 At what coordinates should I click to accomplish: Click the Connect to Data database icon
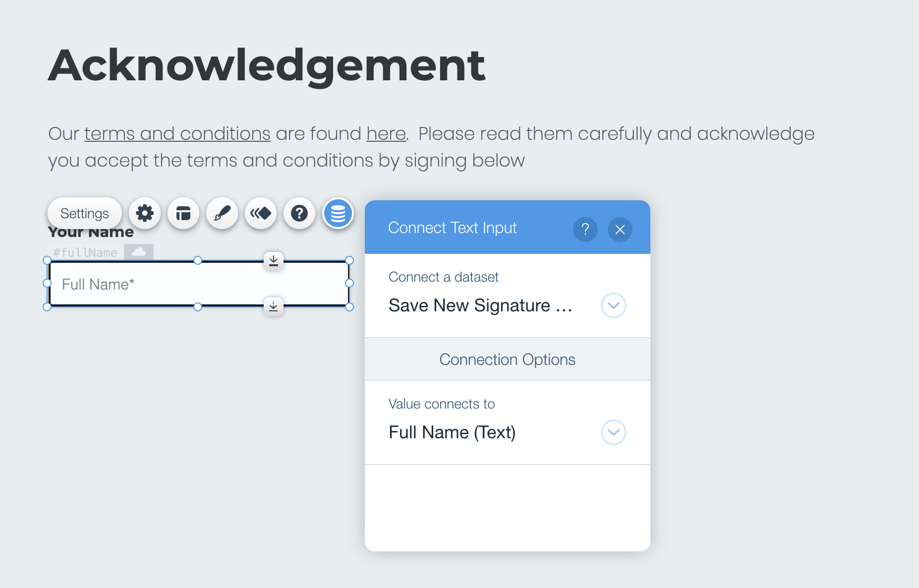[x=338, y=214]
